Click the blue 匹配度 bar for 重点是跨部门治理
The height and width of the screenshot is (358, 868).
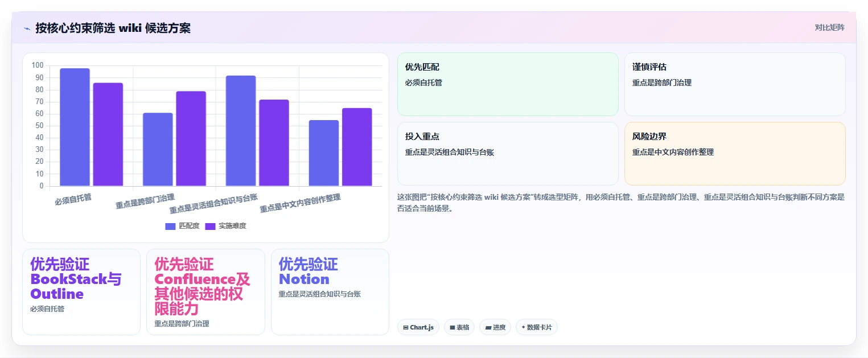(x=158, y=149)
